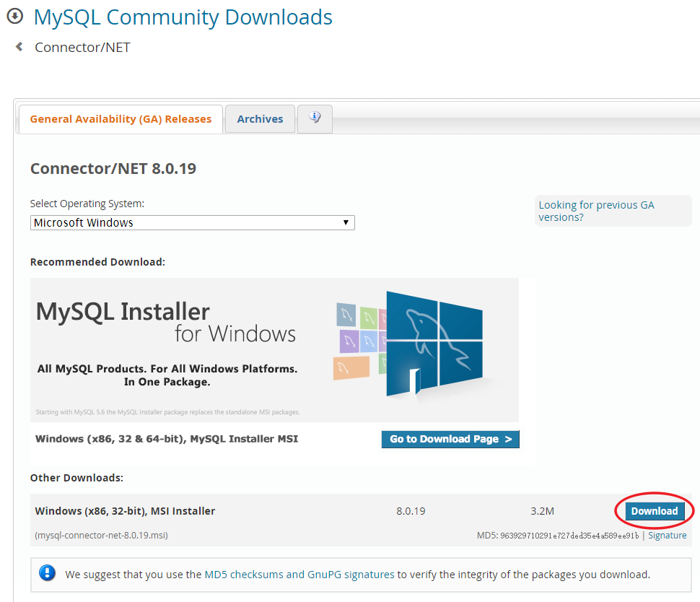Click the 8.0.19 version cell

point(411,511)
